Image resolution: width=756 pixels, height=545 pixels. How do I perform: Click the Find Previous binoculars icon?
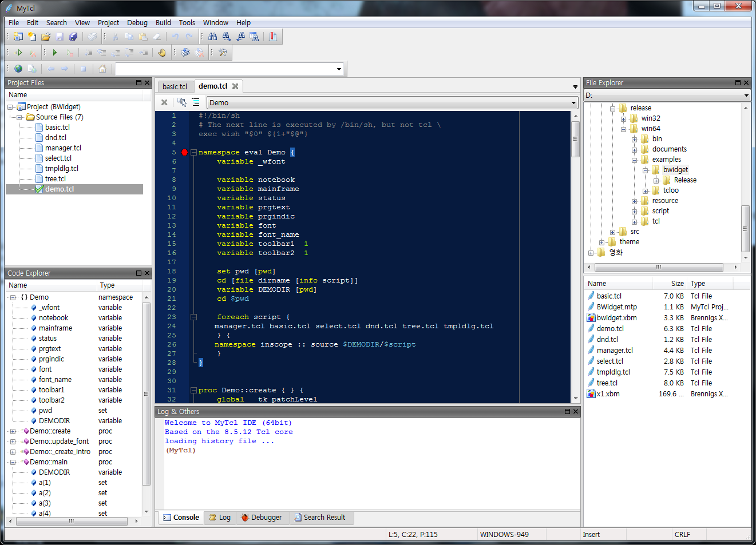pos(240,37)
